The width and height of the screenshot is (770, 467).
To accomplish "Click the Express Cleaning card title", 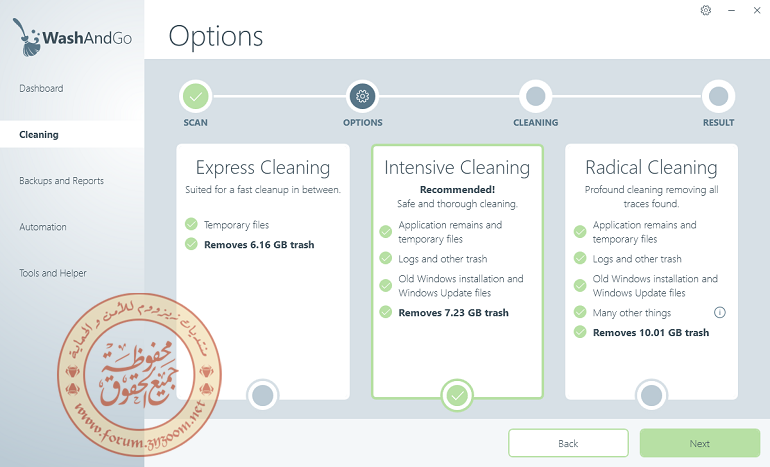I will 263,167.
